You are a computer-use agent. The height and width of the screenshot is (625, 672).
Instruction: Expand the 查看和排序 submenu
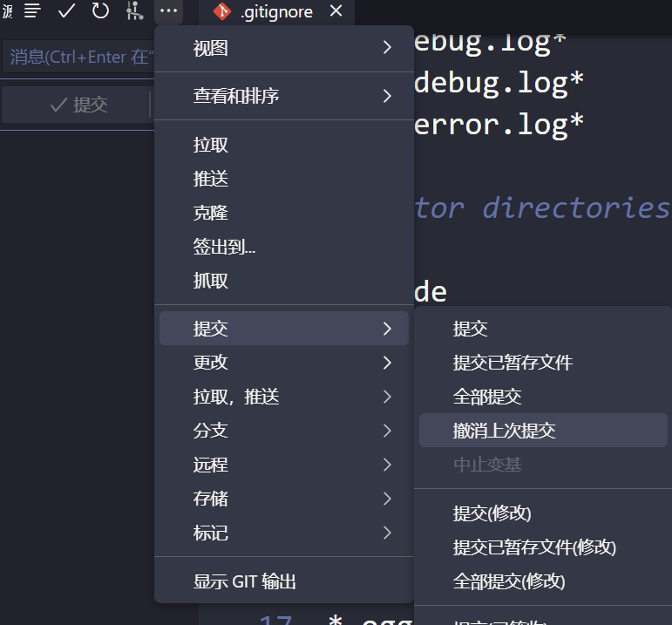[284, 96]
